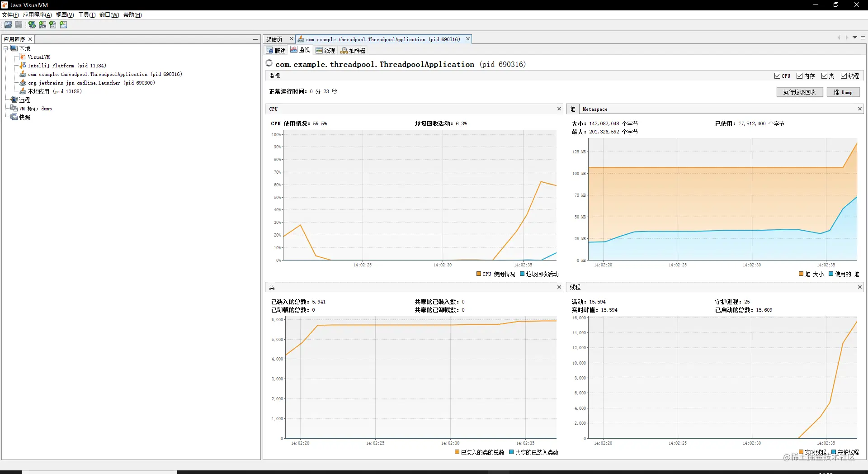Click the 本地 computer icon in tree
The width and height of the screenshot is (868, 474).
[x=14, y=48]
